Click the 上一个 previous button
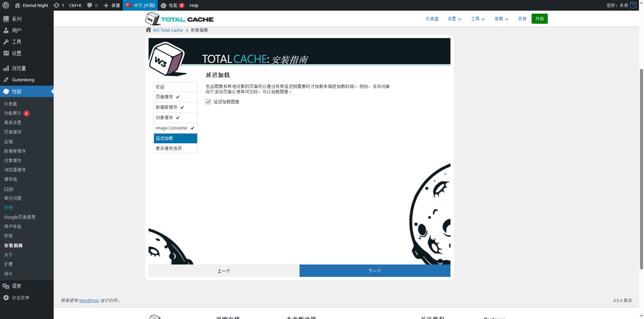 (223, 271)
